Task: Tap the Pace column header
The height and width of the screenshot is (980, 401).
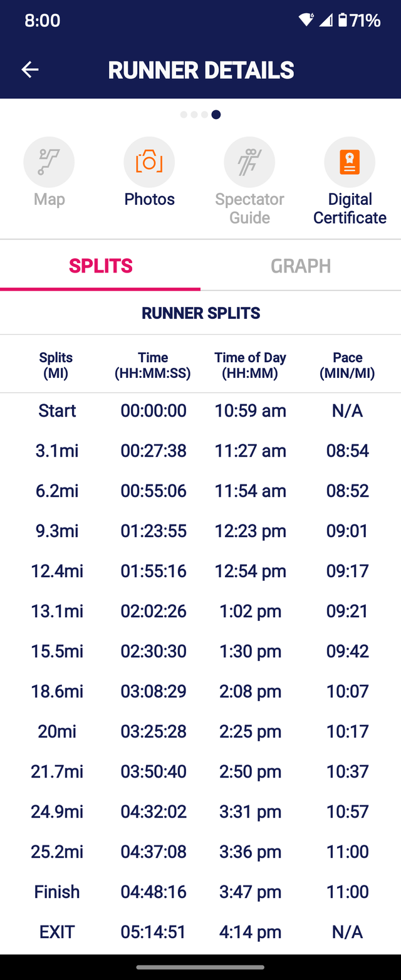Action: 347,365
